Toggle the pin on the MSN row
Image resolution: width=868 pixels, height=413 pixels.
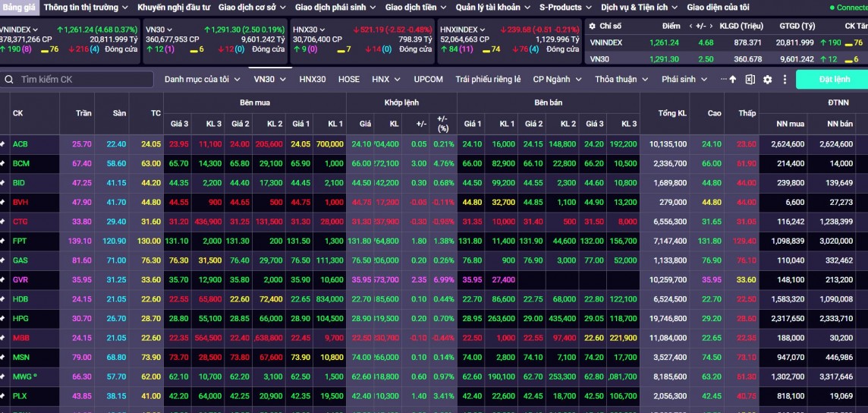click(3, 357)
